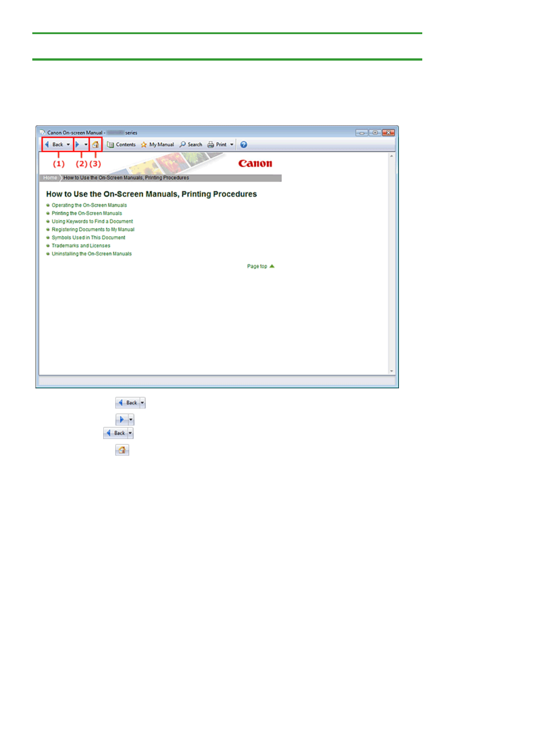Open Help via the blue question mark

click(x=244, y=145)
